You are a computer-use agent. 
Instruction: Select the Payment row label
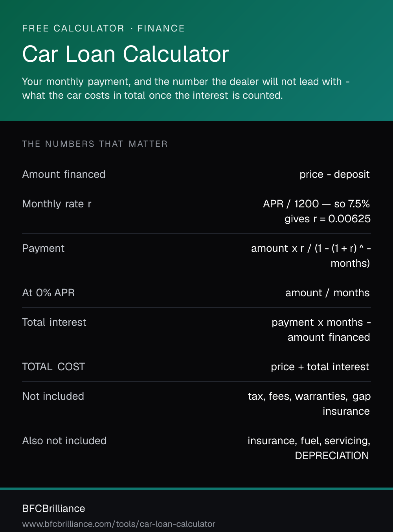point(43,248)
